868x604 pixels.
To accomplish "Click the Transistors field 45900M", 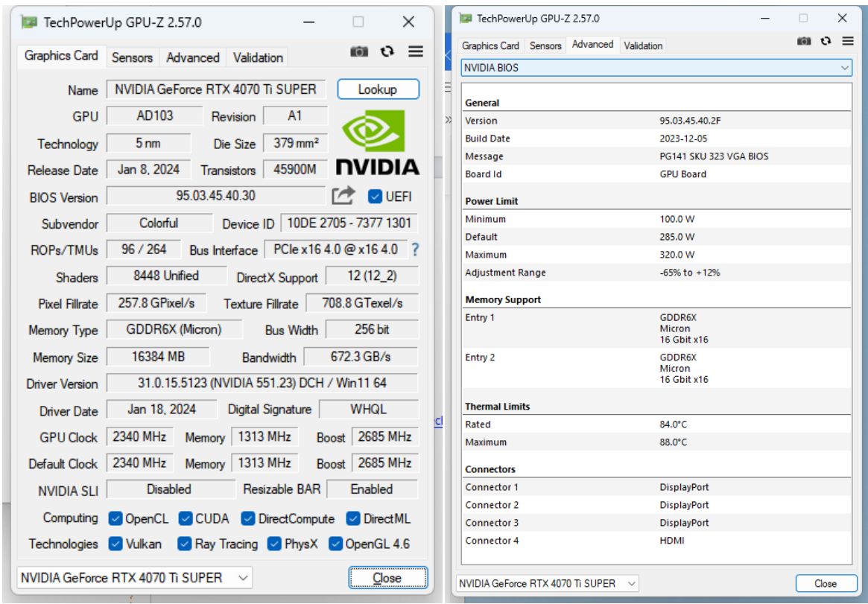I will pos(295,169).
